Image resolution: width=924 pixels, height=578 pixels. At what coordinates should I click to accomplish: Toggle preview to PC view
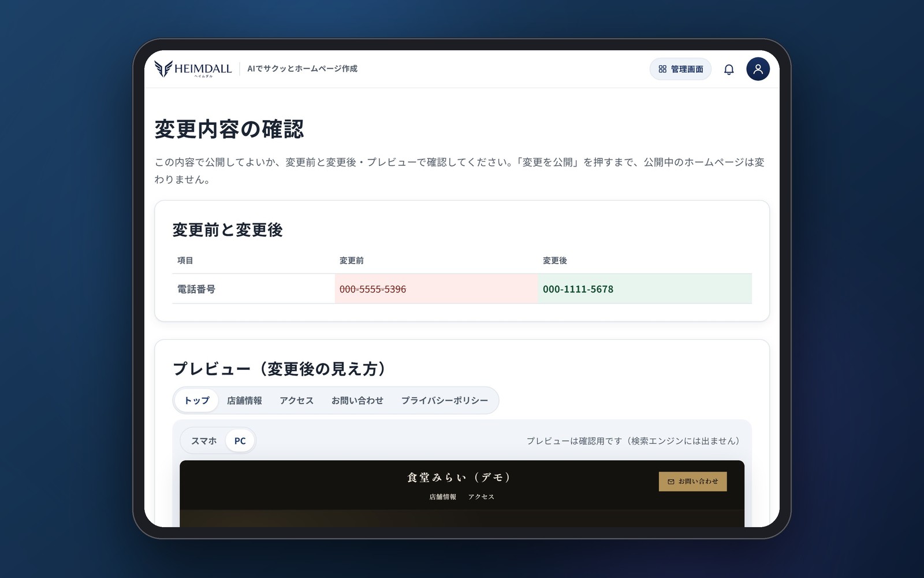pos(240,441)
